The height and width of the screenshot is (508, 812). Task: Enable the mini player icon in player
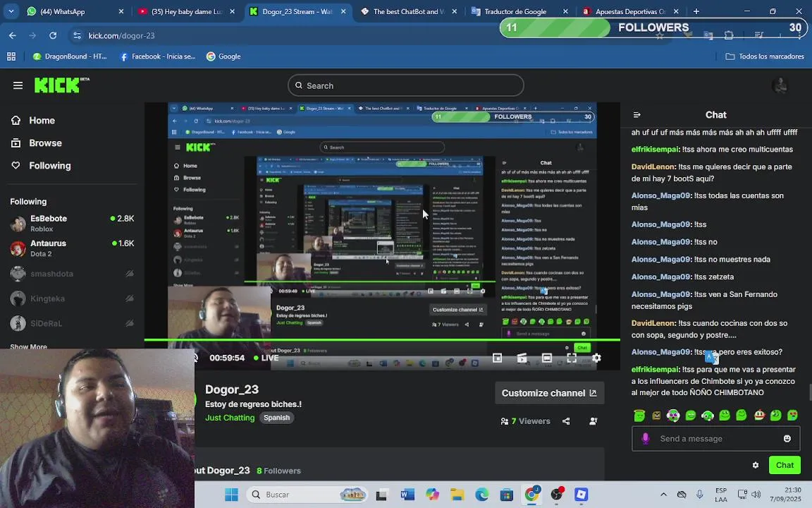point(497,358)
